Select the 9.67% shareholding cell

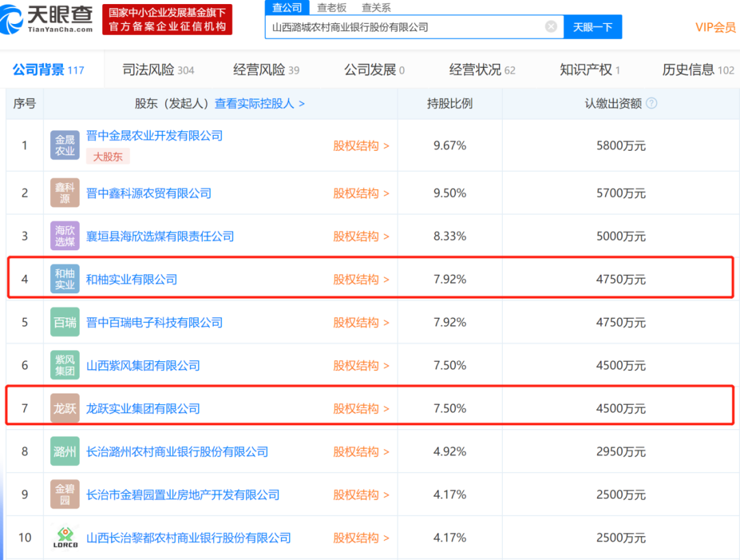[x=449, y=145]
